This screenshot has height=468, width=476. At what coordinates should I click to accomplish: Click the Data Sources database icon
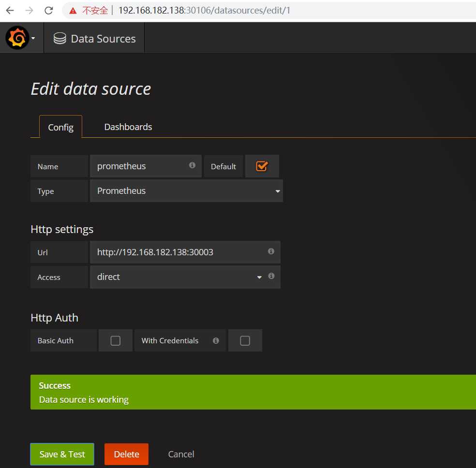tap(60, 39)
